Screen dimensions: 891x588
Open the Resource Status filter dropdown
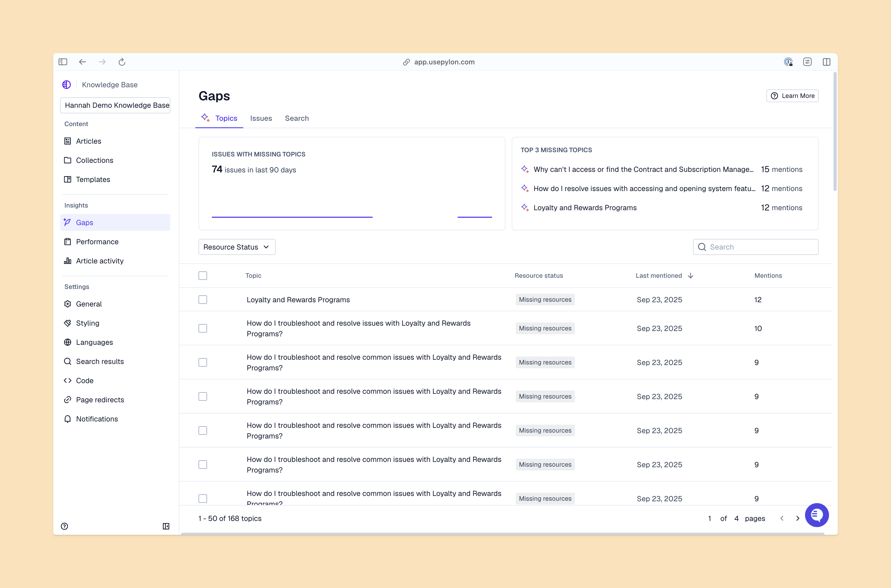(x=237, y=247)
